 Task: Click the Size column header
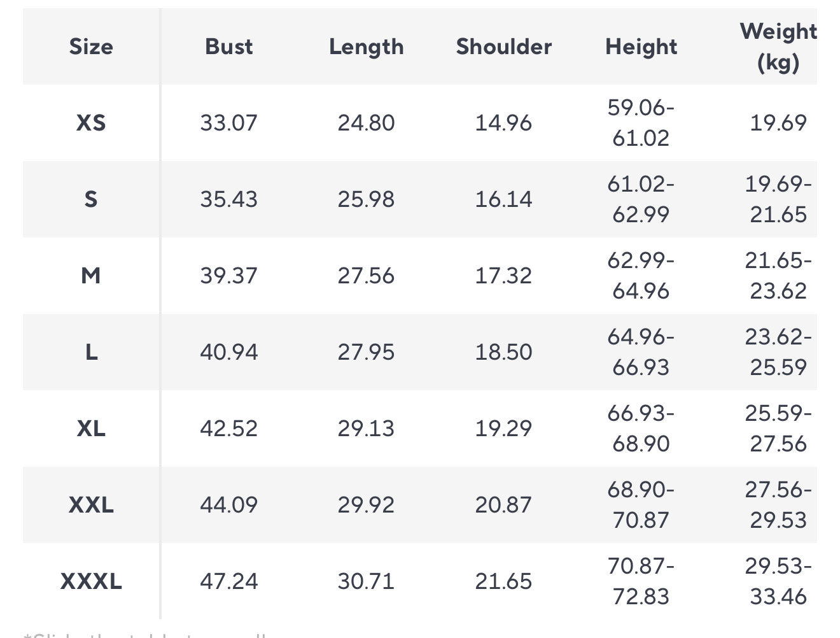(91, 46)
